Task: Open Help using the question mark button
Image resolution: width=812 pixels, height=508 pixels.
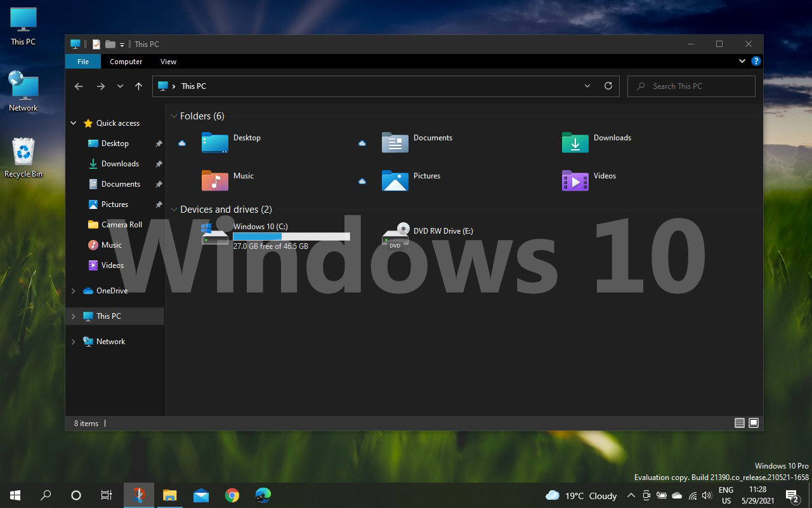Action: coord(756,61)
